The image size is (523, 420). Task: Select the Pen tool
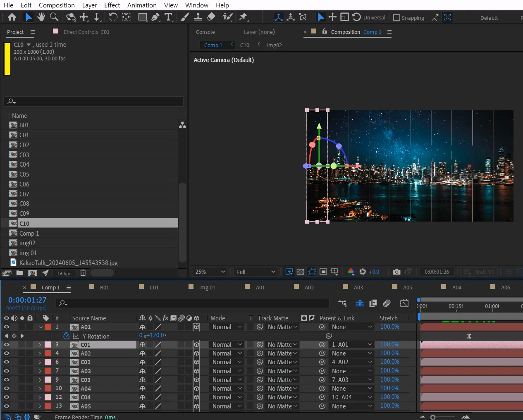point(155,17)
